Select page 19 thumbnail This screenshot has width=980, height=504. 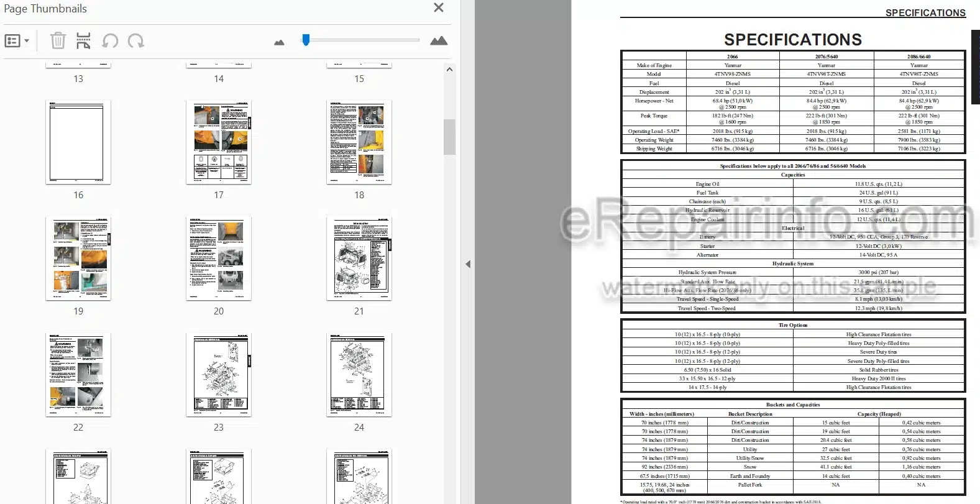click(78, 259)
